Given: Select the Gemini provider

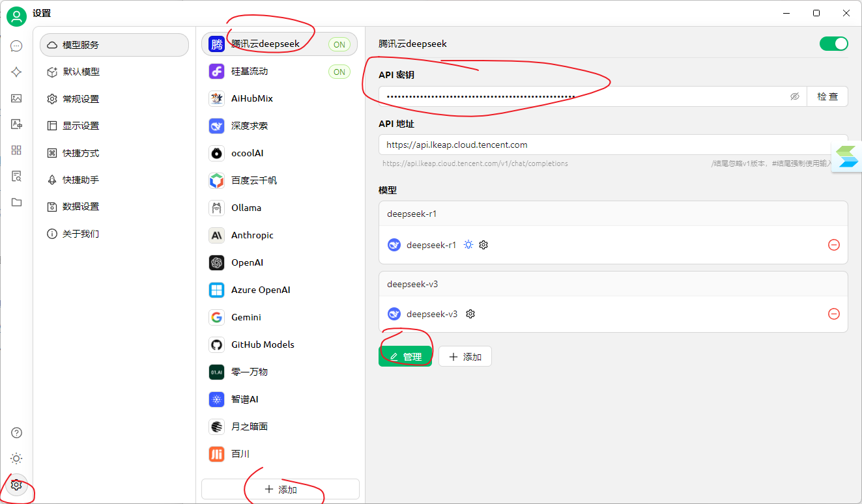Looking at the screenshot, I should point(280,317).
